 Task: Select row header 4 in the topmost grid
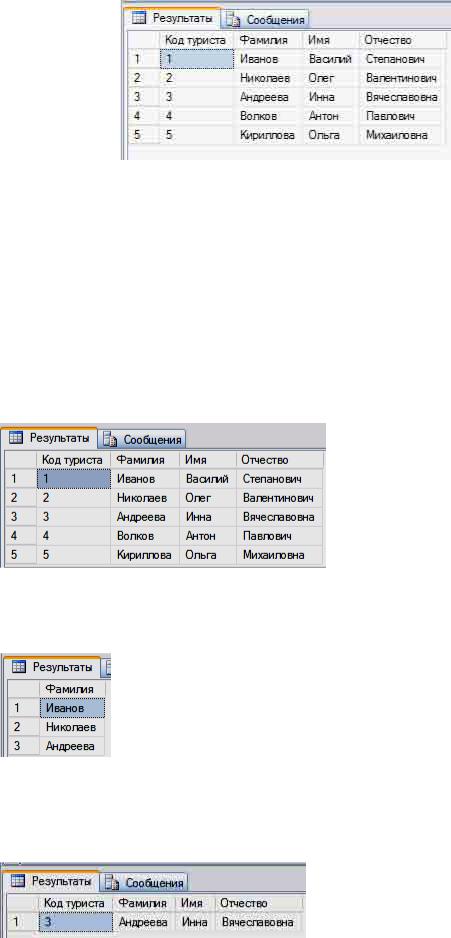pyautogui.click(x=144, y=116)
